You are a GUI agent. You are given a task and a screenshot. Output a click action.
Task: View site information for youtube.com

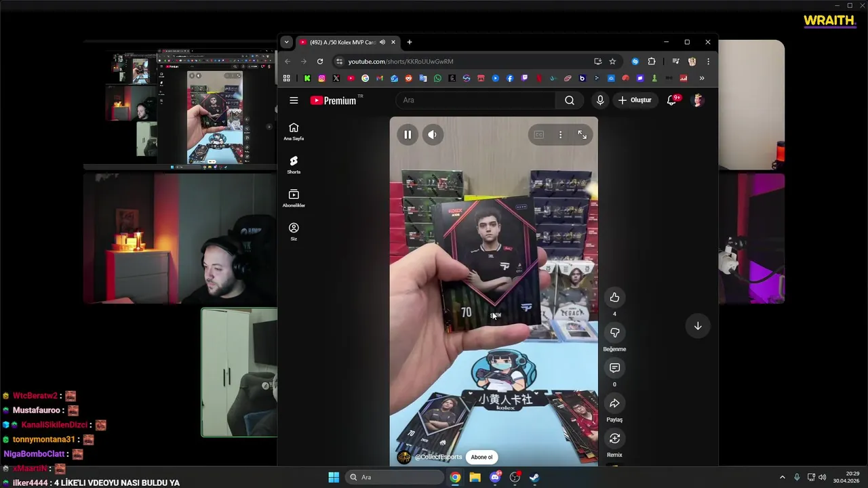tap(339, 61)
